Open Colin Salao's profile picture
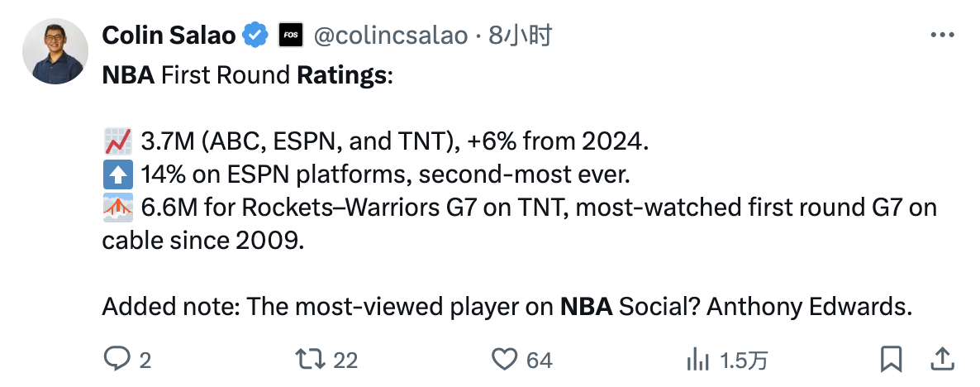This screenshot has height=387, width=980. coord(55,51)
